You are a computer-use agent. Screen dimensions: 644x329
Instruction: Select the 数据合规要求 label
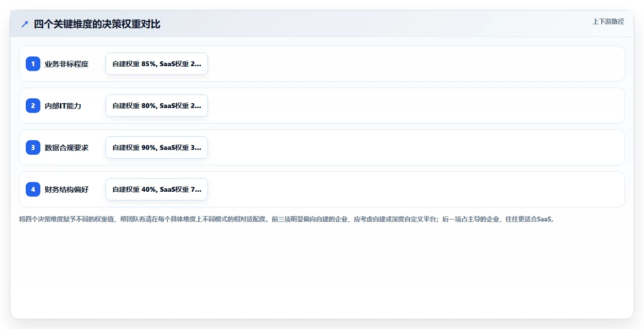67,147
